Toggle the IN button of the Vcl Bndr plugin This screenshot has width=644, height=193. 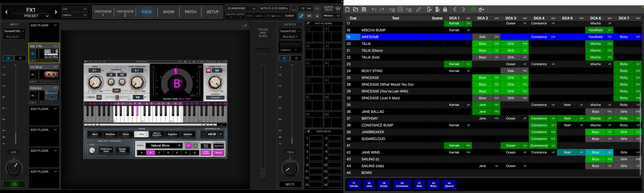tap(33, 75)
